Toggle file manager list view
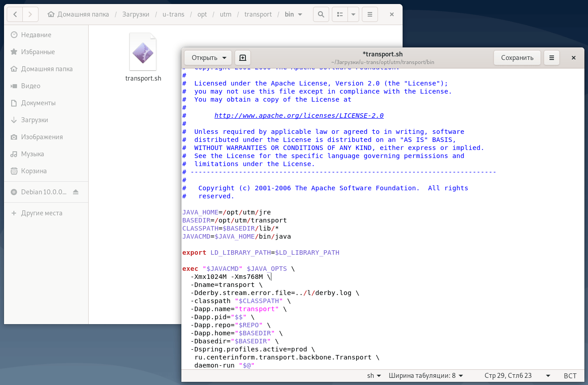 tap(340, 14)
